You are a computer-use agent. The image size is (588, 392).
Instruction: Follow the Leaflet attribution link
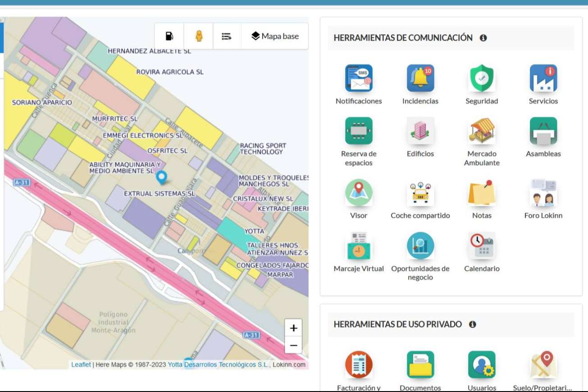81,365
